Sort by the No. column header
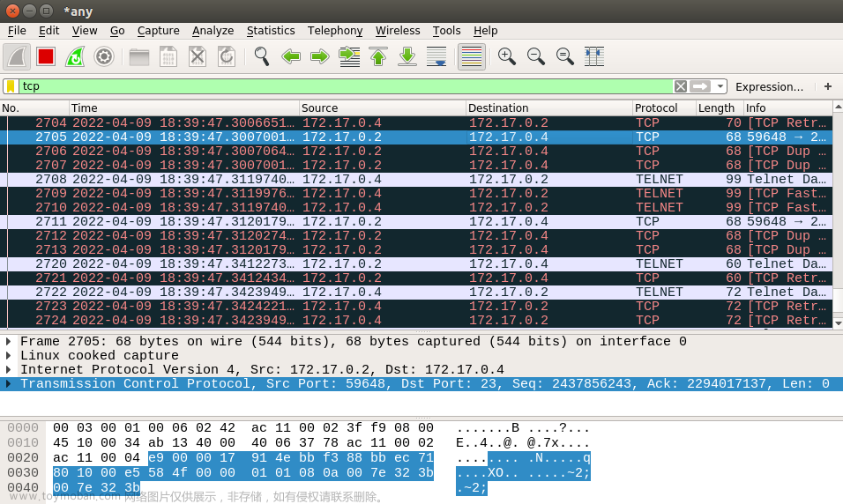This screenshot has width=843, height=504. click(34, 108)
